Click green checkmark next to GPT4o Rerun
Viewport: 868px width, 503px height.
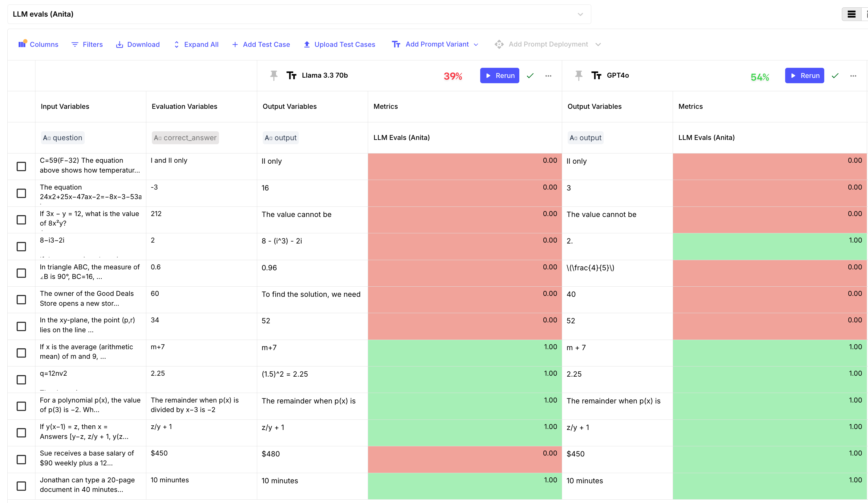point(835,76)
